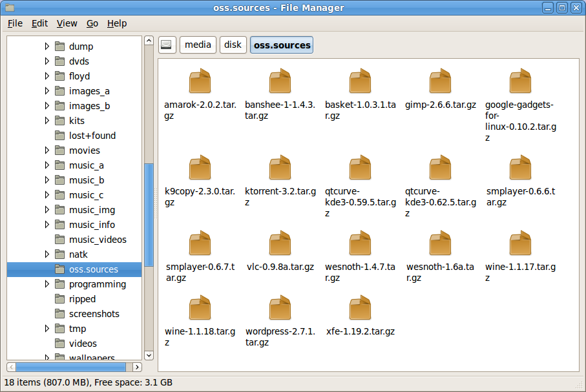
Task: Expand the natk folder arrow
Action: pyautogui.click(x=47, y=254)
